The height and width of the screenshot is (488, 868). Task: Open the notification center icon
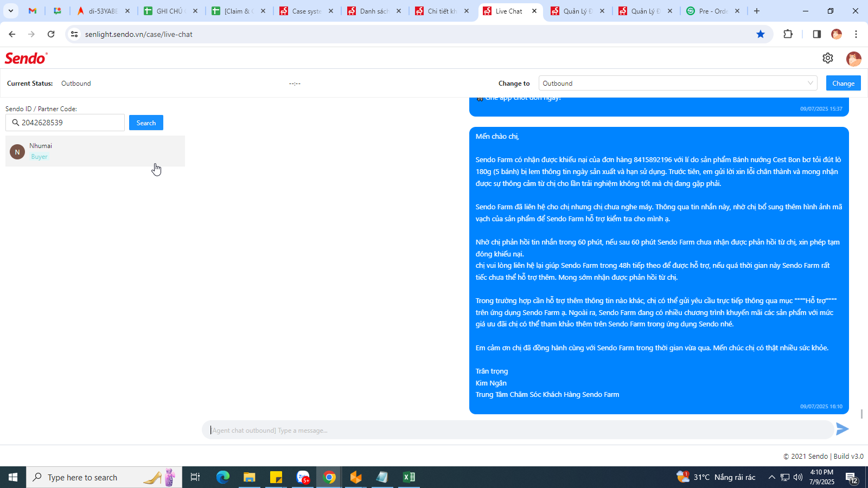coord(852,477)
